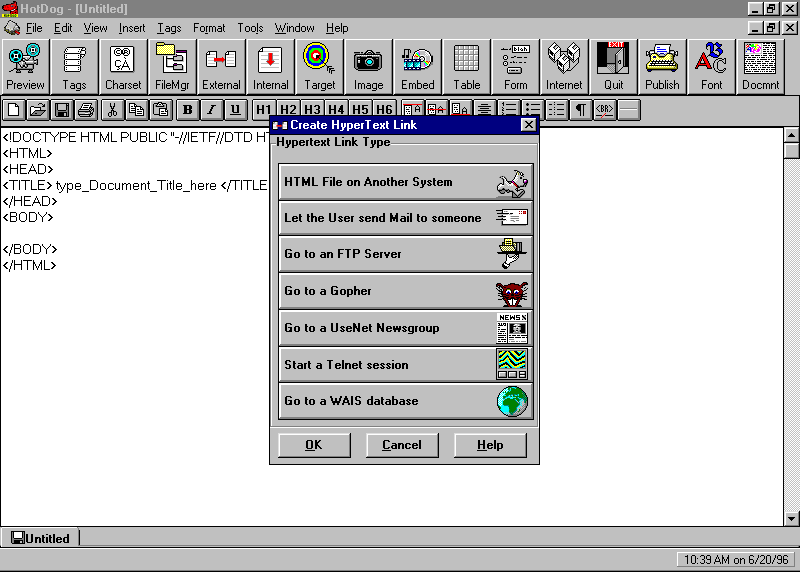Choose Start a Telnet session
The height and width of the screenshot is (572, 800).
coord(406,364)
